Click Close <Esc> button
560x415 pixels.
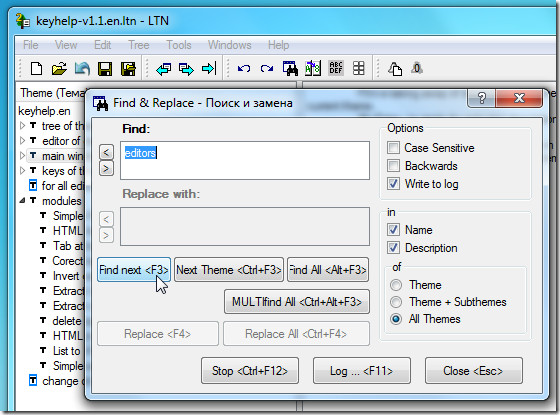pyautogui.click(x=474, y=371)
